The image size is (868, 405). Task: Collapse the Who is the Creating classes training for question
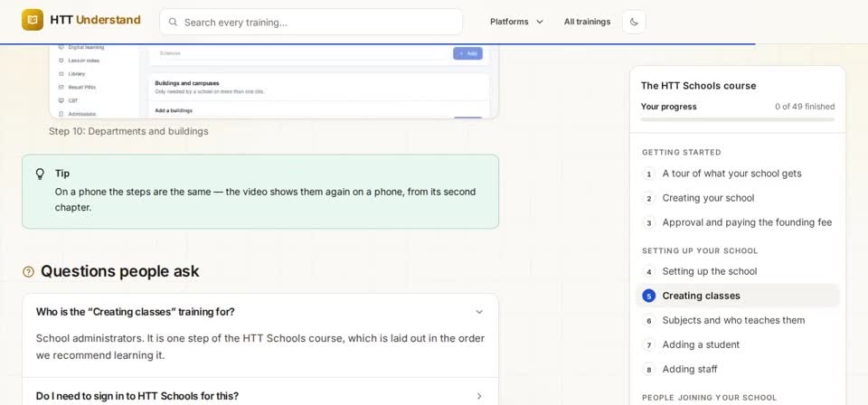(260, 312)
